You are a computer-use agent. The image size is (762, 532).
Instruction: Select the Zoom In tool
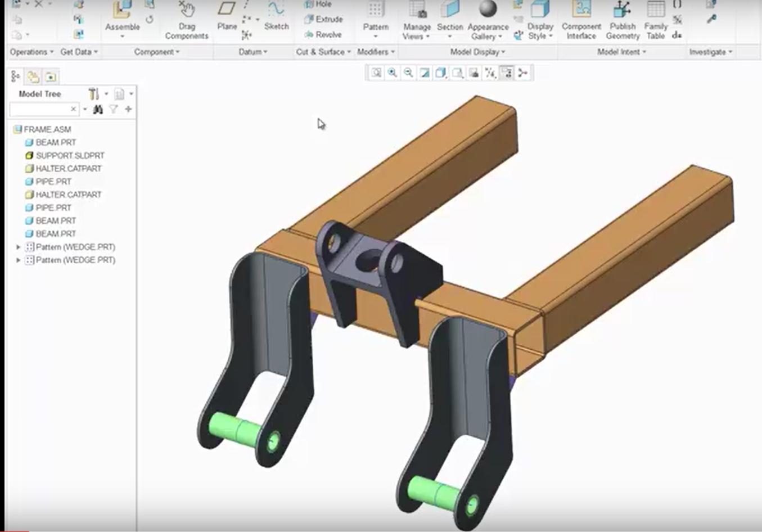click(392, 73)
